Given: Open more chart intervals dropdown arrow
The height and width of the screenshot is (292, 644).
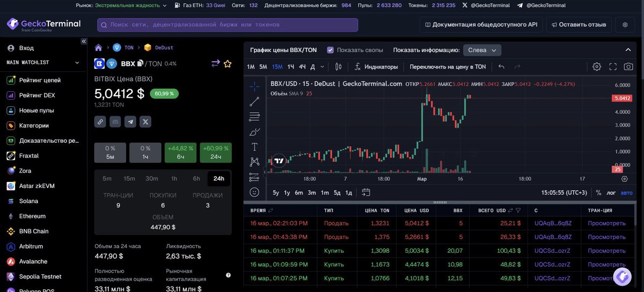Looking at the screenshot, I should [322, 67].
